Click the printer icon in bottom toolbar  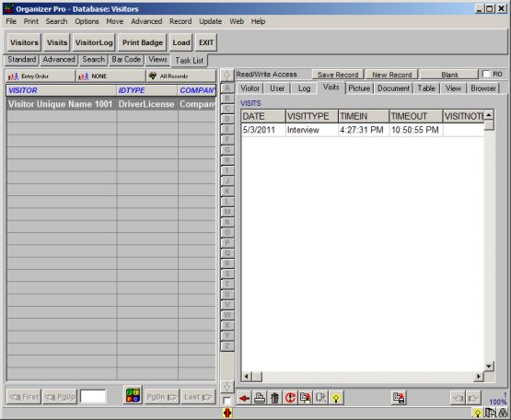pyautogui.click(x=260, y=398)
